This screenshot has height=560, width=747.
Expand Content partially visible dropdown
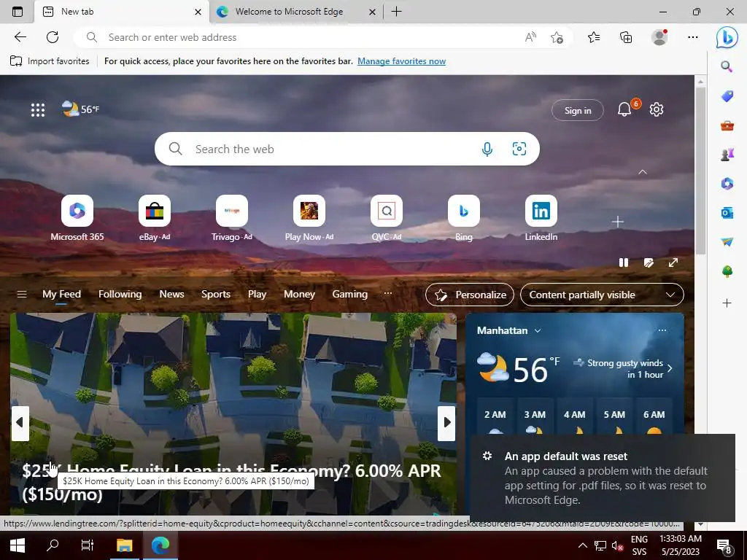click(x=602, y=295)
